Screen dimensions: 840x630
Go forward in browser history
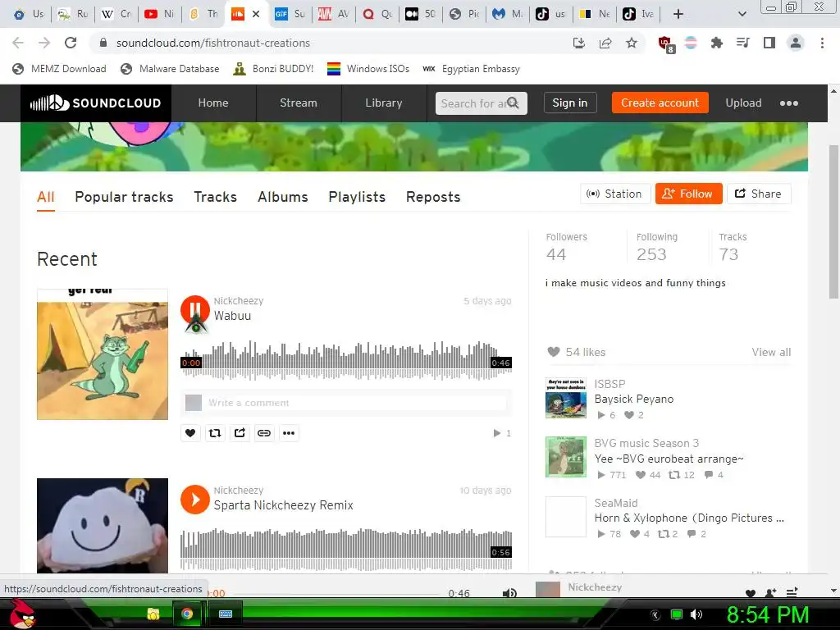pyautogui.click(x=44, y=43)
